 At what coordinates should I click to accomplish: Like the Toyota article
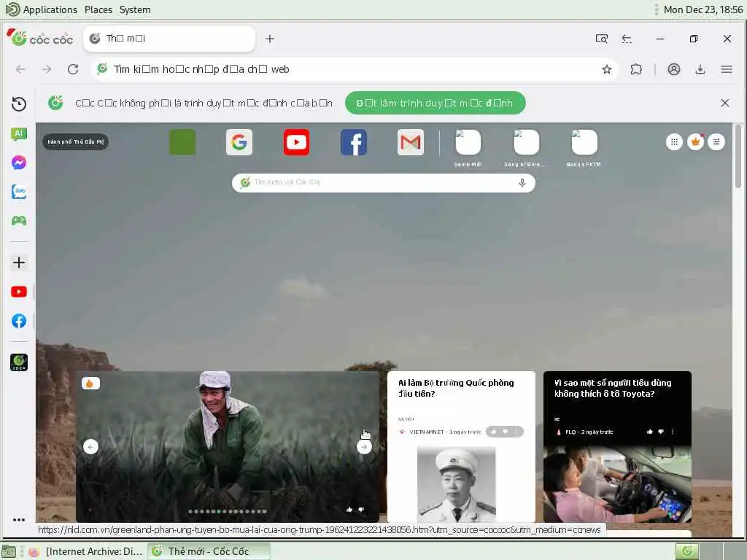click(650, 432)
